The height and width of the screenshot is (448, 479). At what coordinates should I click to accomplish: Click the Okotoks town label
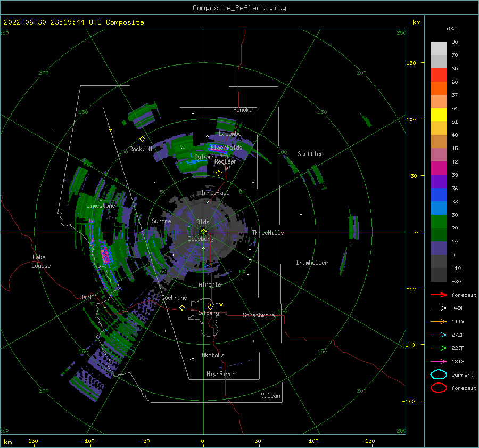[213, 355]
